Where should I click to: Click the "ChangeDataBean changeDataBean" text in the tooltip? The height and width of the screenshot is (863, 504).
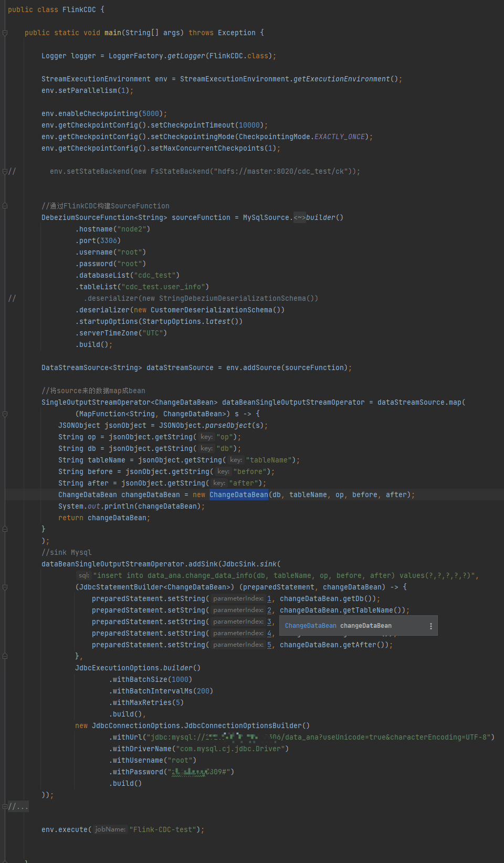338,626
